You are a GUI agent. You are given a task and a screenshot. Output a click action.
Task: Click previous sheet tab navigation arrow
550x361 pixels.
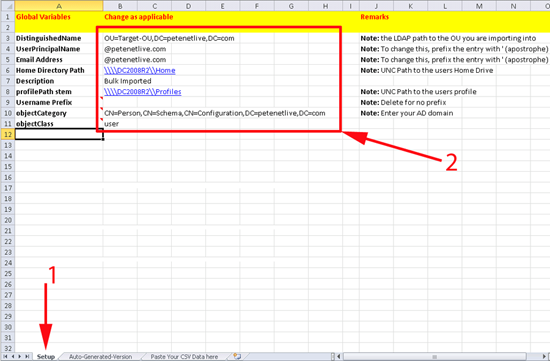click(12, 356)
